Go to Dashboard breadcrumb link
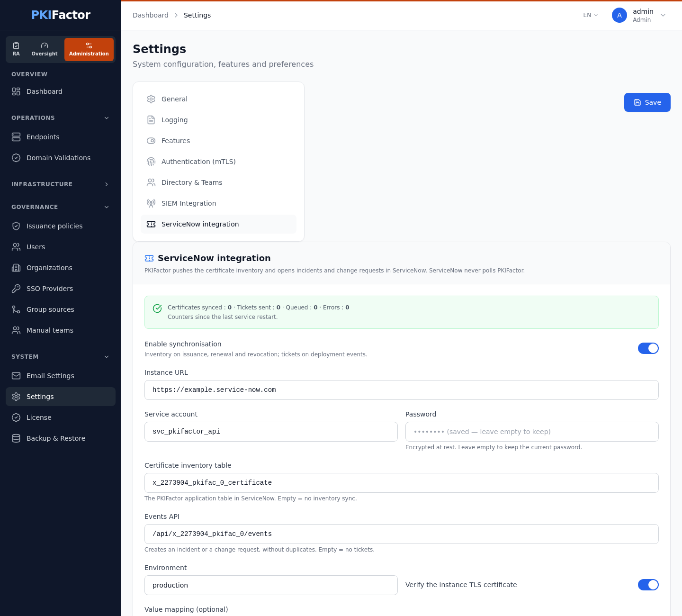 pyautogui.click(x=151, y=15)
